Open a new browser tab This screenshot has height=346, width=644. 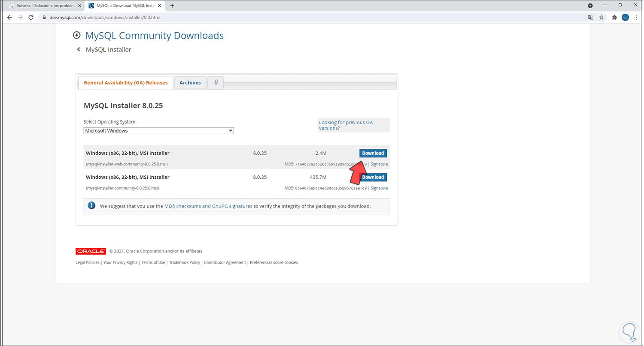(172, 6)
